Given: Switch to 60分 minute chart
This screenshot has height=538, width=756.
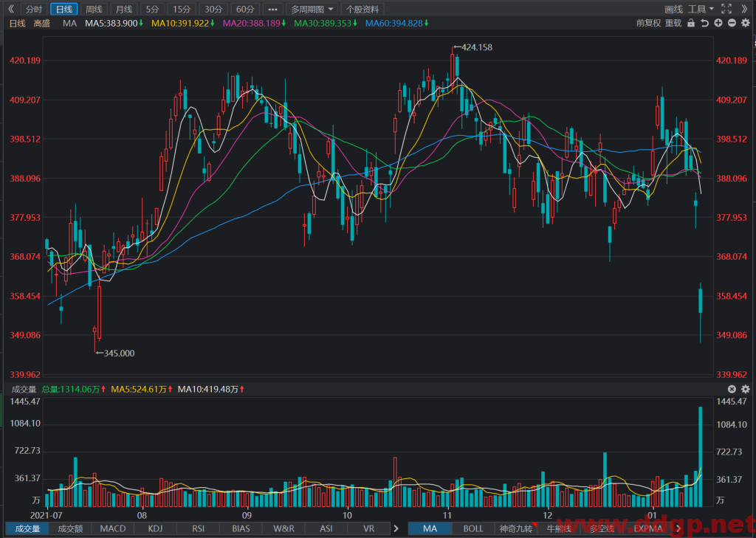Looking at the screenshot, I should (x=245, y=9).
